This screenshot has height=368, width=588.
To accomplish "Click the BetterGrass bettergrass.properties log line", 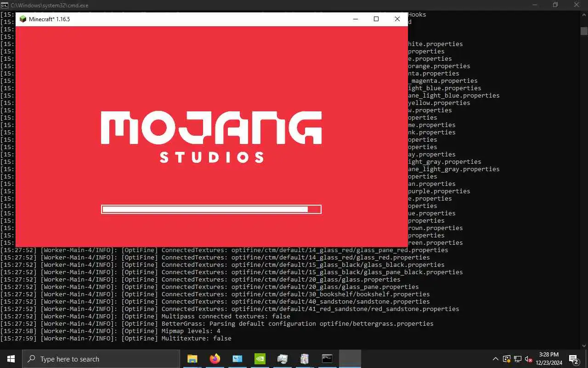I will [217, 323].
